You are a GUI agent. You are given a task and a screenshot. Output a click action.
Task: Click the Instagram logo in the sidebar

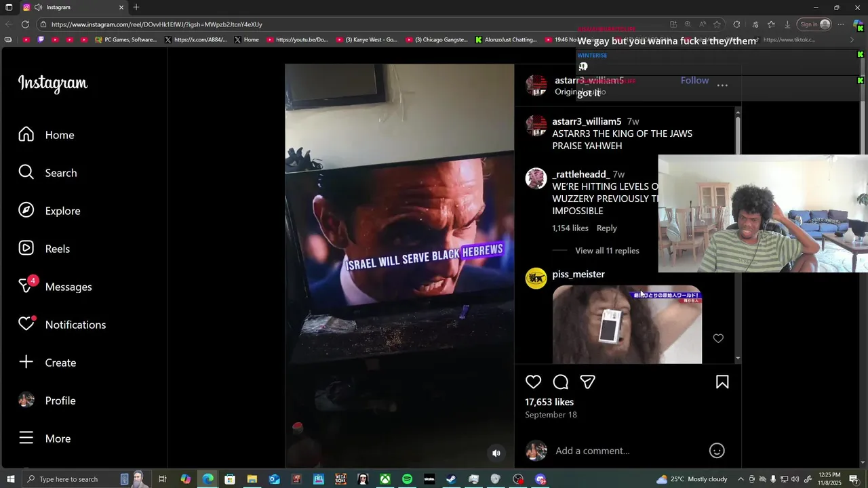click(53, 83)
